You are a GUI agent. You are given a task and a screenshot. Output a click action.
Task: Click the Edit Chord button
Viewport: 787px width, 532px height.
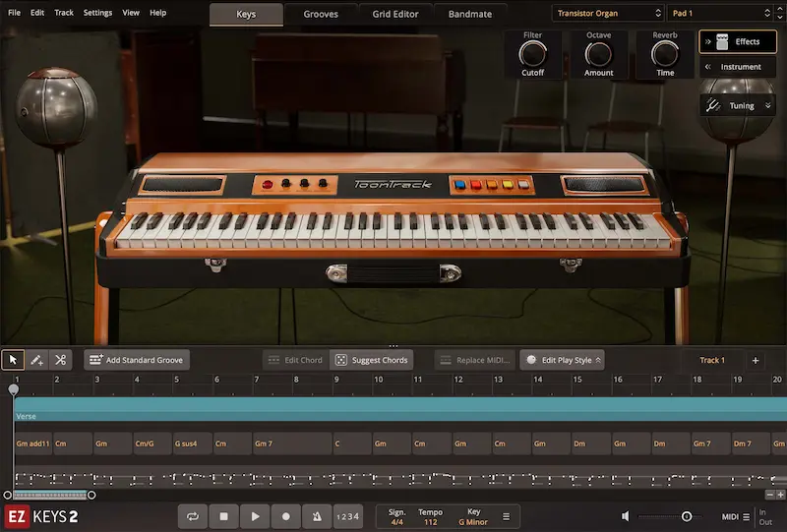(296, 360)
